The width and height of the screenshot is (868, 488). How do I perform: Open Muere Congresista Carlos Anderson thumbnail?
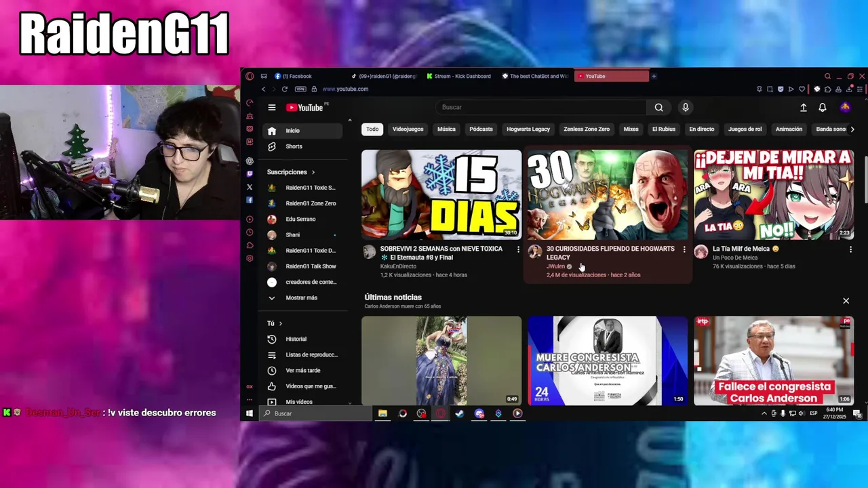point(608,361)
